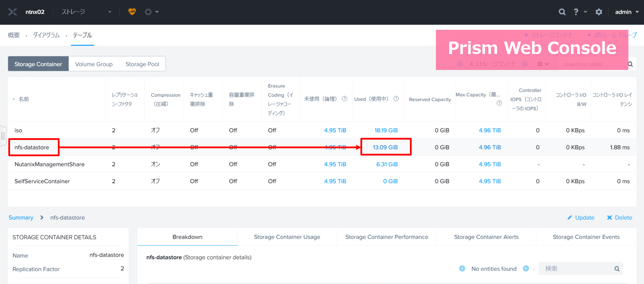Select the テーブル view tab

pyautogui.click(x=82, y=35)
